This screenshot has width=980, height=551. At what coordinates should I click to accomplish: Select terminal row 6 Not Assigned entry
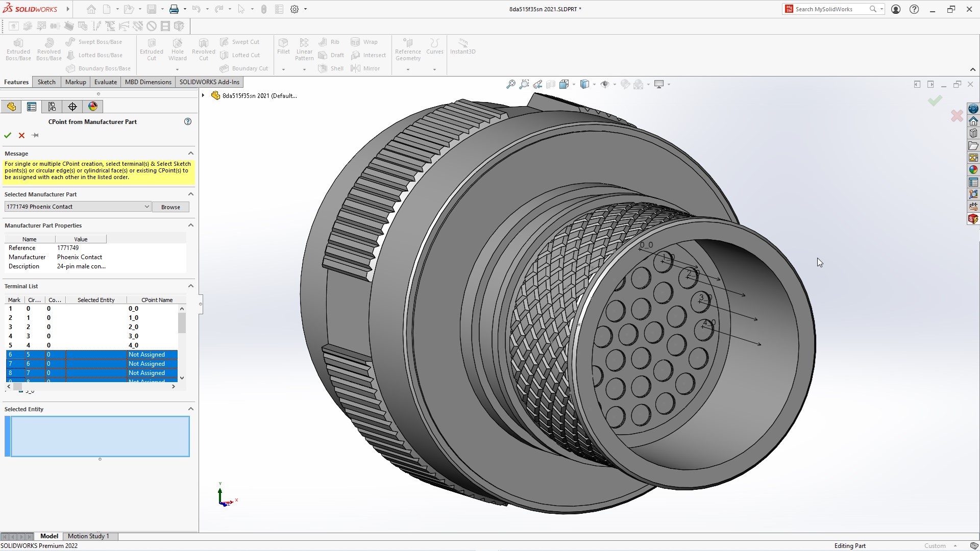pyautogui.click(x=146, y=355)
